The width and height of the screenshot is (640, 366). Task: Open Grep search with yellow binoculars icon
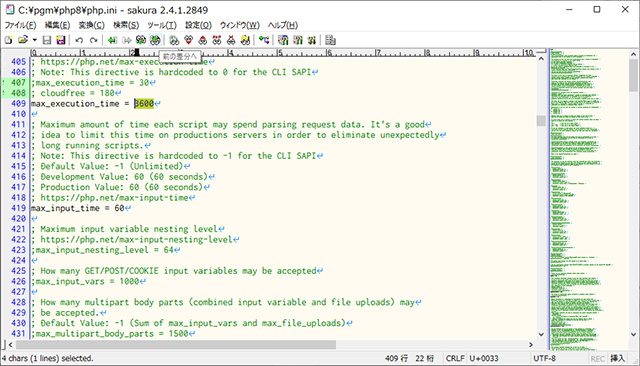[x=245, y=40]
